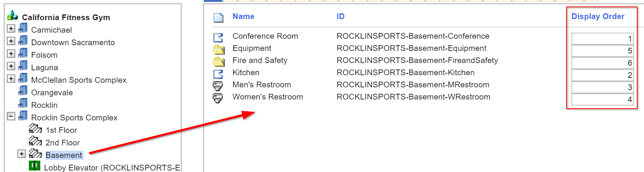
Task: Click Conference Room display order field
Action: pyautogui.click(x=602, y=38)
